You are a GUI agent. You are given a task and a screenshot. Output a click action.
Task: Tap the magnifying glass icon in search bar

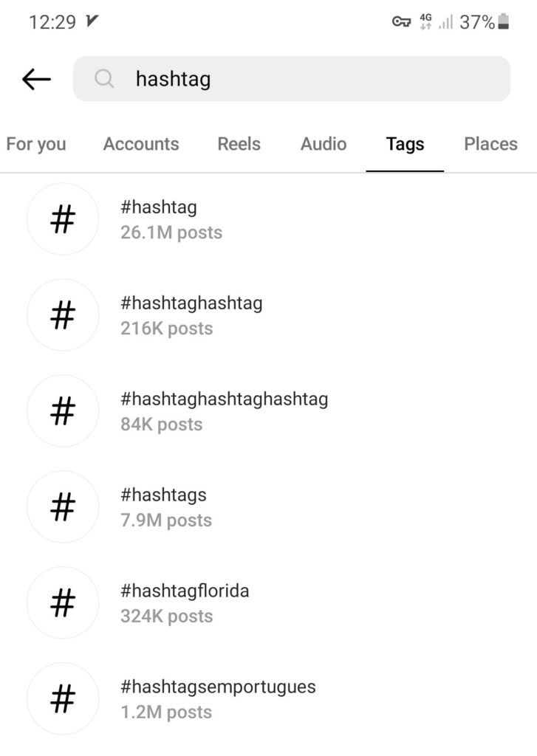[104, 78]
